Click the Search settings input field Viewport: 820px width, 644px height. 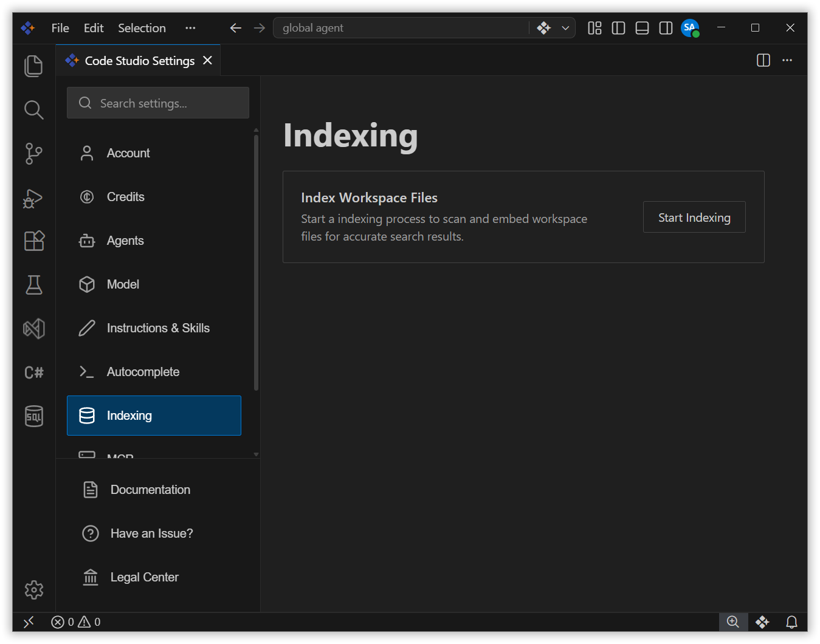[x=158, y=103]
